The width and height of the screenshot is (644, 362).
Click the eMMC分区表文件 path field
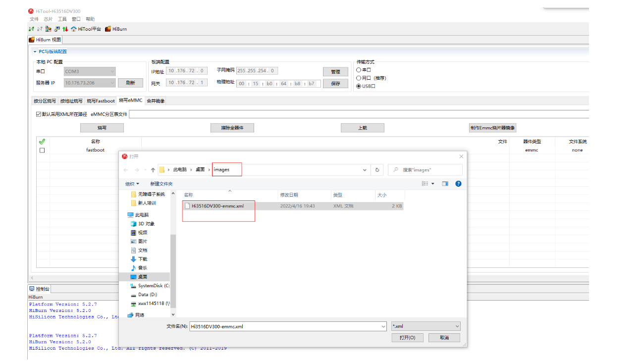click(x=359, y=114)
